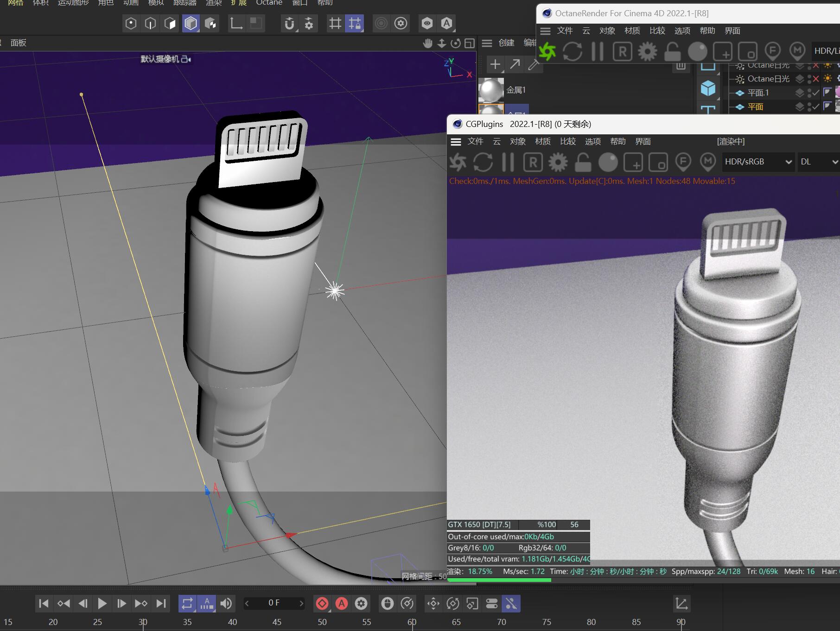The image size is (840, 631).
Task: Open the Octane menu in Cinema 4D
Action: [x=269, y=3]
